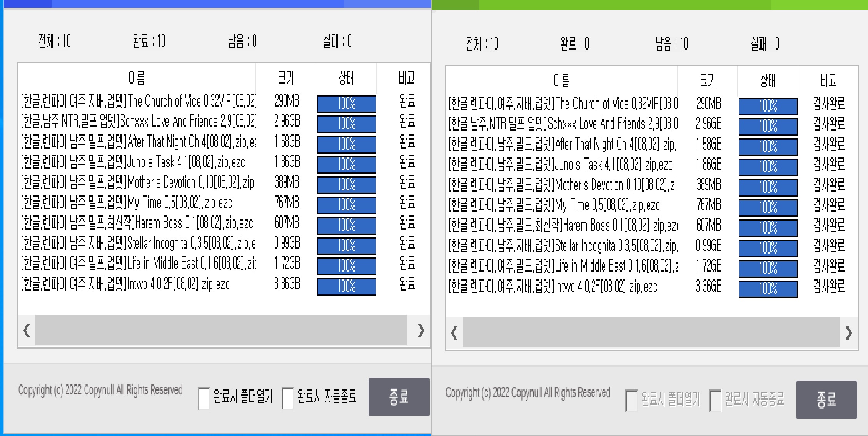Click 비고 column header in right list
The image size is (868, 436).
tap(828, 80)
